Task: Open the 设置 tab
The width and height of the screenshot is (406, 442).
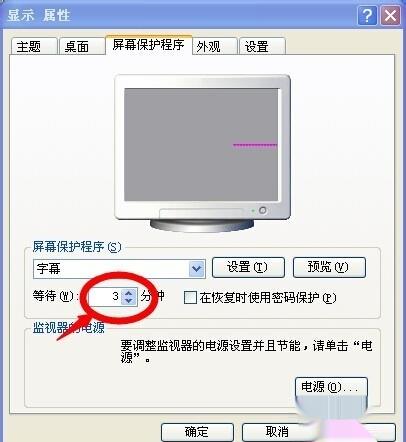Action: pyautogui.click(x=262, y=46)
